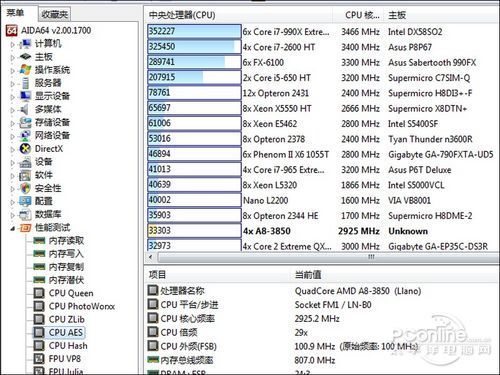Select the 4x A8-3850 bold row
Image resolution: width=500 pixels, height=375 pixels.
coord(323,231)
